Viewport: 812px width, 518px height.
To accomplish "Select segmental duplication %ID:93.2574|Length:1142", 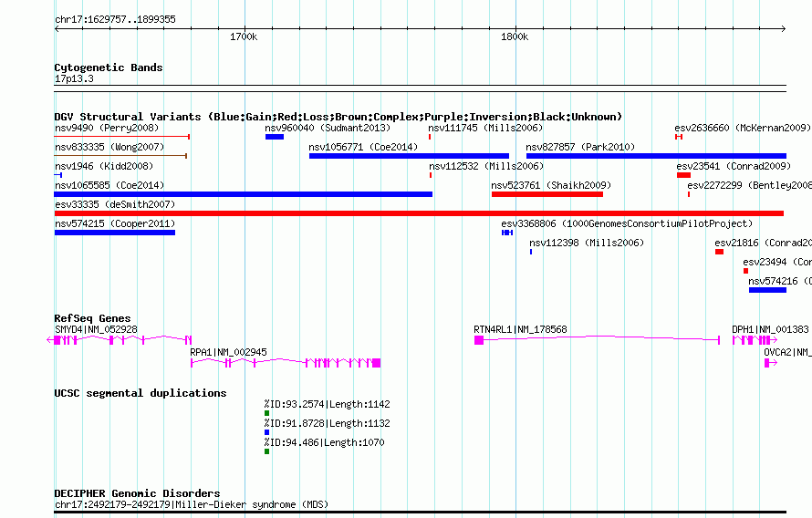I will click(327, 404).
